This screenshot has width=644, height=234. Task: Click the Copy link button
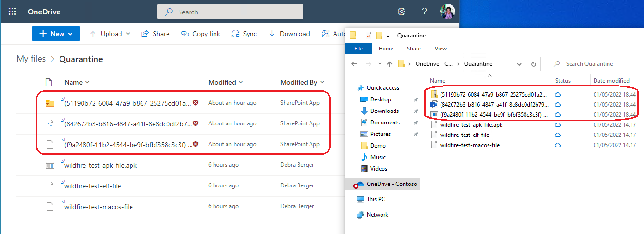click(201, 34)
